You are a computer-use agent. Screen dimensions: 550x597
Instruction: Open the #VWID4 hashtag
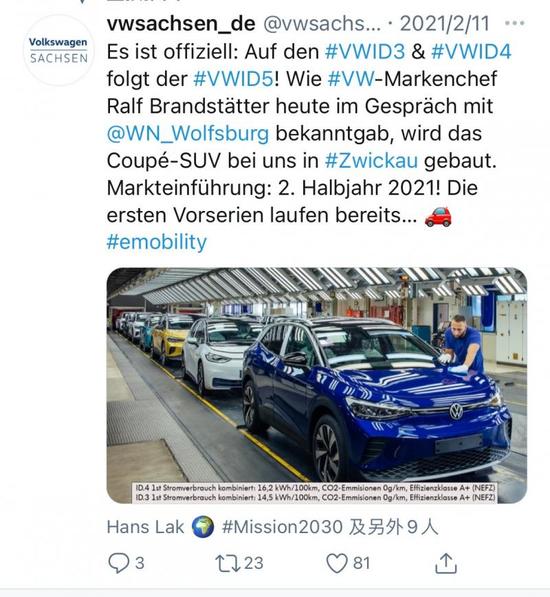pos(471,51)
